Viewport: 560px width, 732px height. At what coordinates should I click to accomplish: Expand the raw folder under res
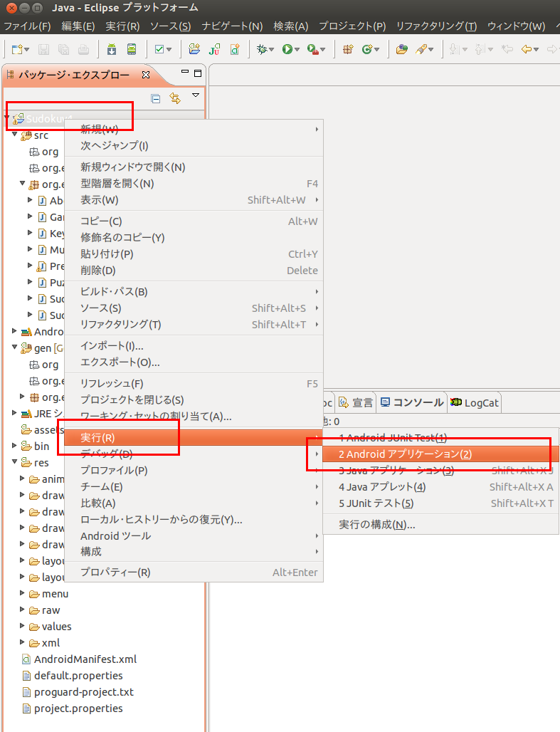click(x=22, y=610)
